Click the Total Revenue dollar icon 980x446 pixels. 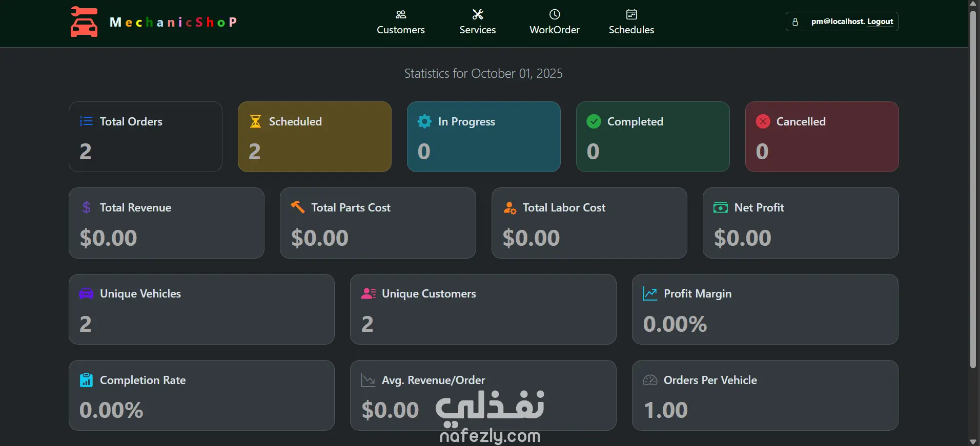pos(87,207)
